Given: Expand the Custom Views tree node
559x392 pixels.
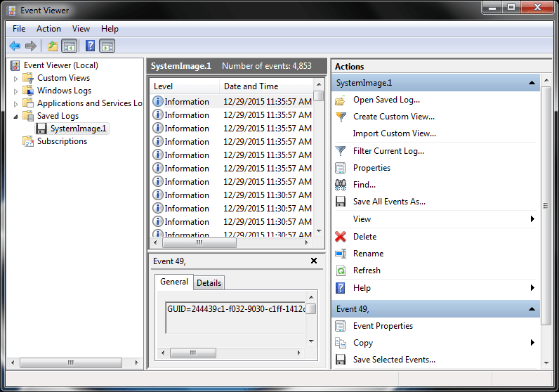Looking at the screenshot, I should click(15, 79).
